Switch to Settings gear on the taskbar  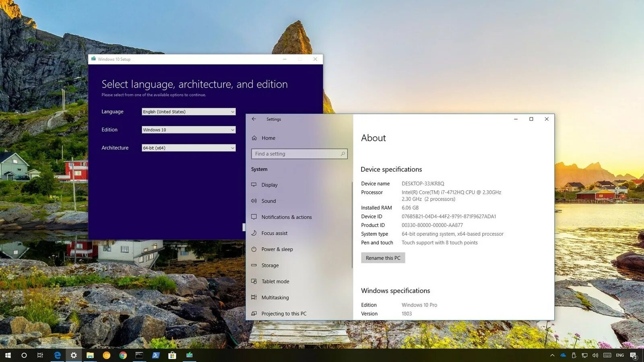74,355
